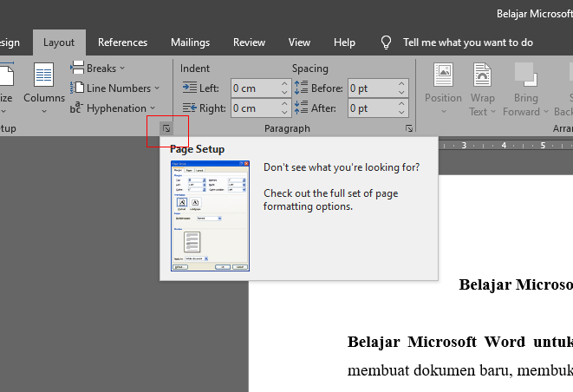This screenshot has height=392, width=573.
Task: Click the bold heading Belajar Microsoft
Action: 516,284
